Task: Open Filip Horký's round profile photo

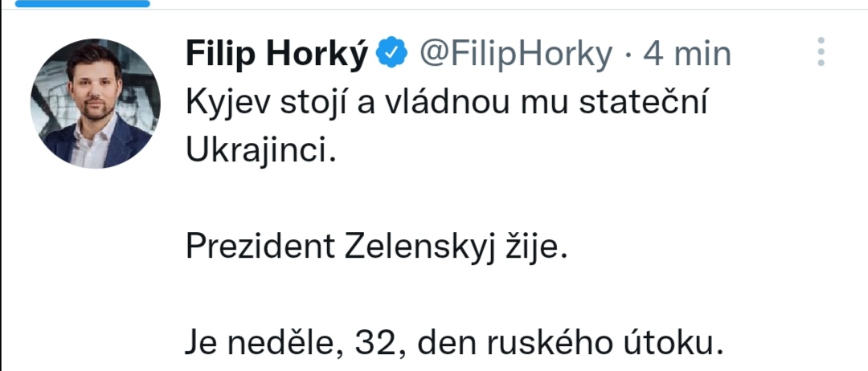Action: (x=96, y=103)
